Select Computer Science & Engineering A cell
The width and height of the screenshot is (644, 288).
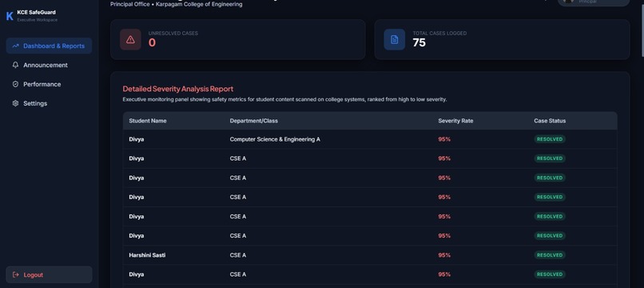tap(275, 139)
